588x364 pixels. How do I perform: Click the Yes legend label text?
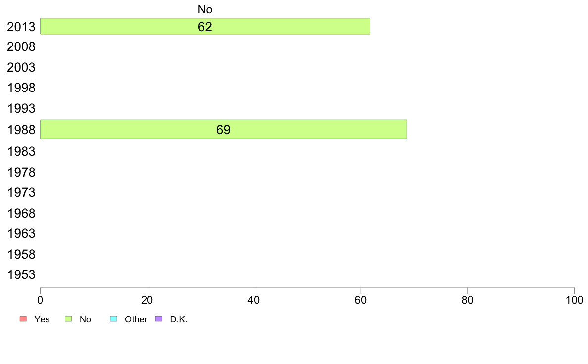click(x=42, y=319)
